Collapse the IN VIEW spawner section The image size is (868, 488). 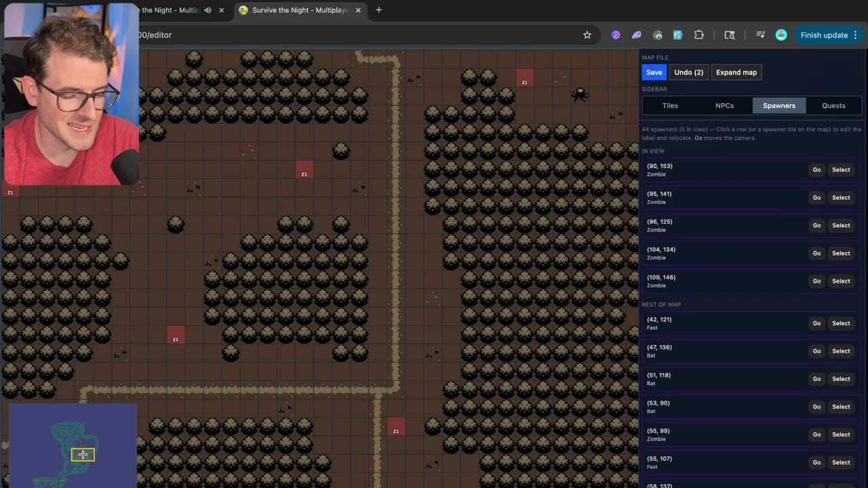tap(652, 150)
